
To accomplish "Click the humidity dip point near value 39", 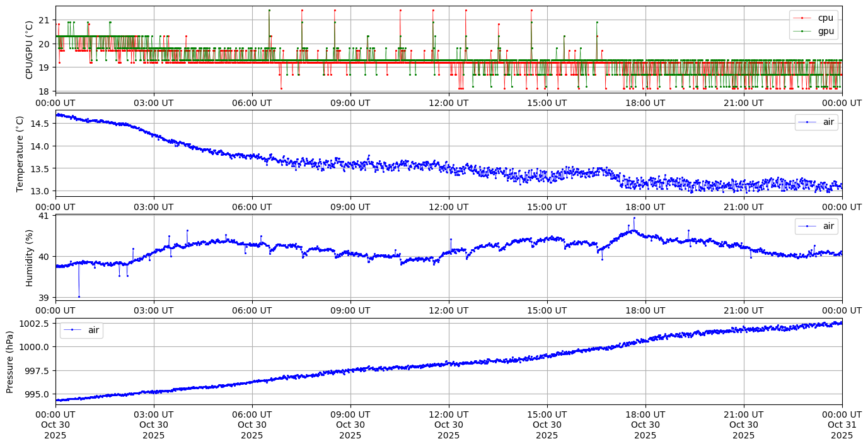I will 79,296.
